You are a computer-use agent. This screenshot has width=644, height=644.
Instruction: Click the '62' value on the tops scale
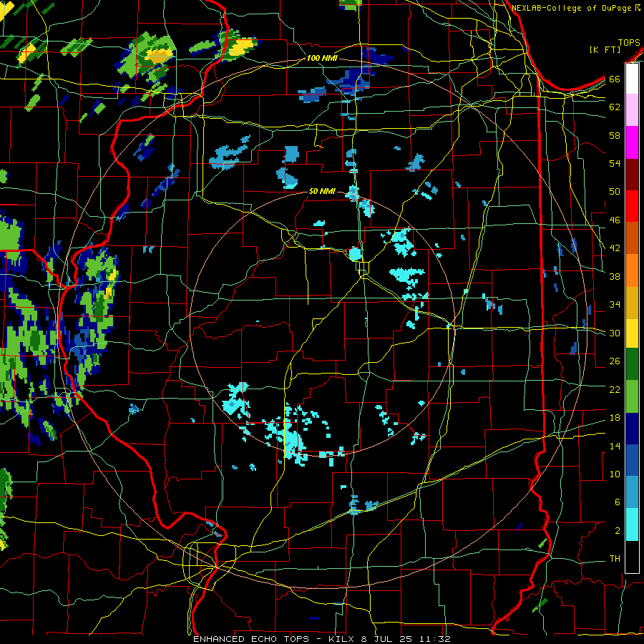tap(615, 107)
